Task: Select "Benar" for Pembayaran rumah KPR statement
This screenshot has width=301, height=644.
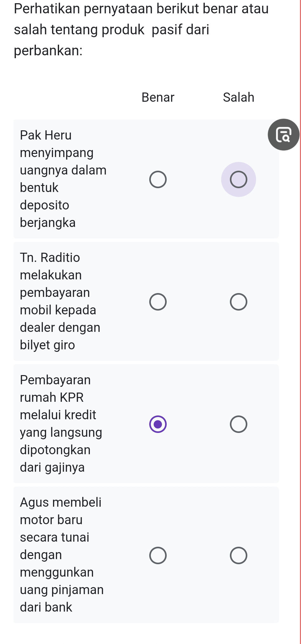Action: pos(158,424)
